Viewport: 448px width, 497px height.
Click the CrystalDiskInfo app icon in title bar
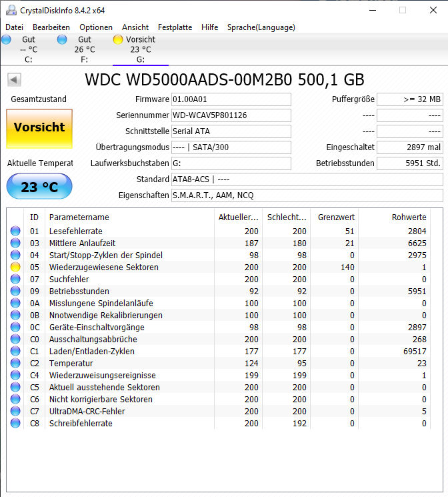coord(11,11)
